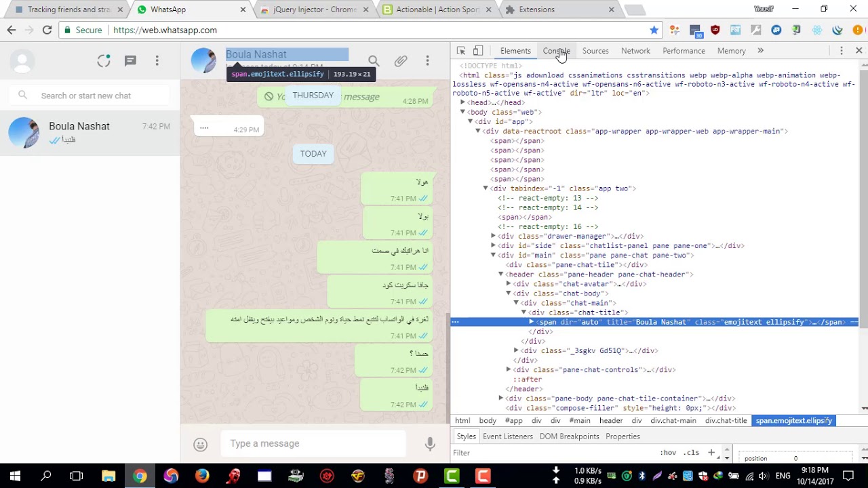Select div.chat-main in the DOM breadcrumb
Image resolution: width=868 pixels, height=488 pixels.
click(673, 421)
